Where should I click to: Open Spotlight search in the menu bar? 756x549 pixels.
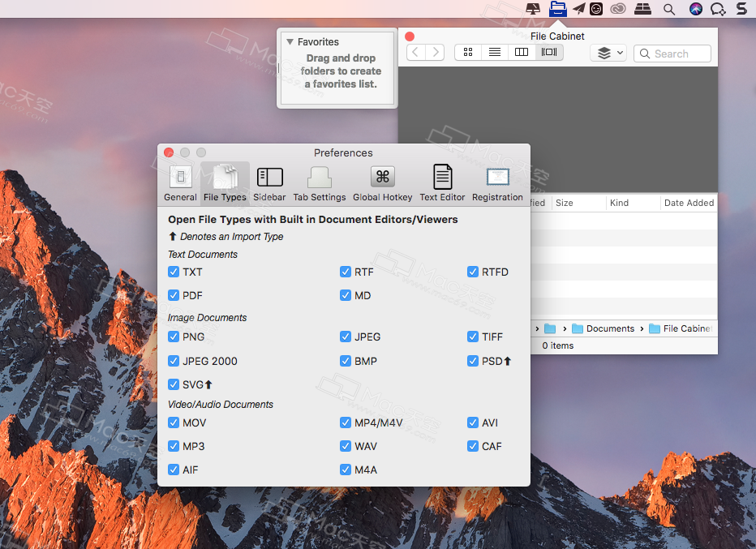(x=668, y=9)
